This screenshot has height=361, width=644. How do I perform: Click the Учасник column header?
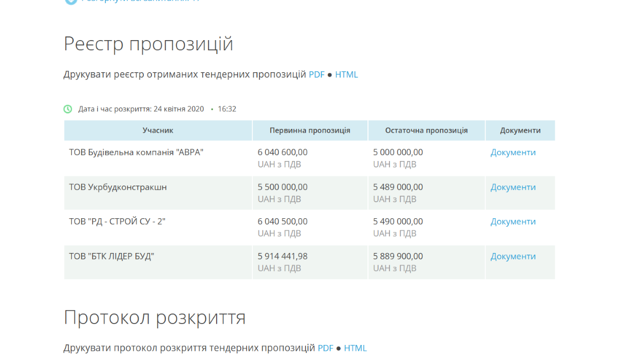tap(158, 130)
